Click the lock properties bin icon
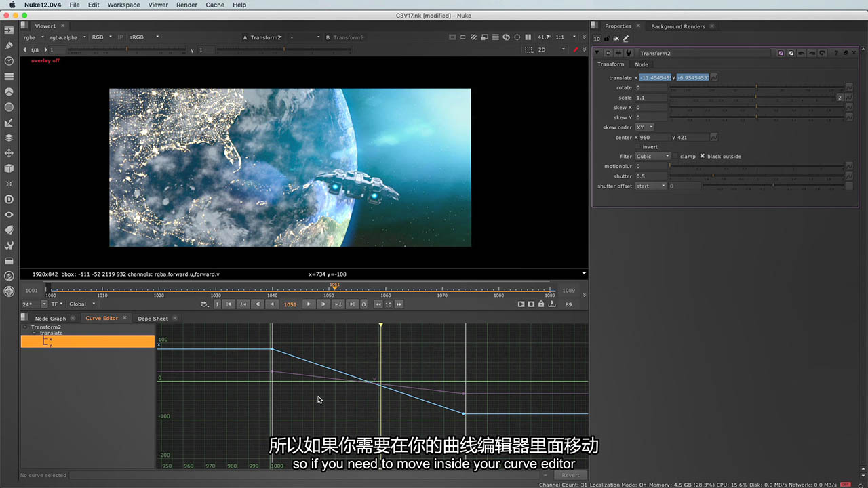The width and height of the screenshot is (868, 488). point(606,39)
